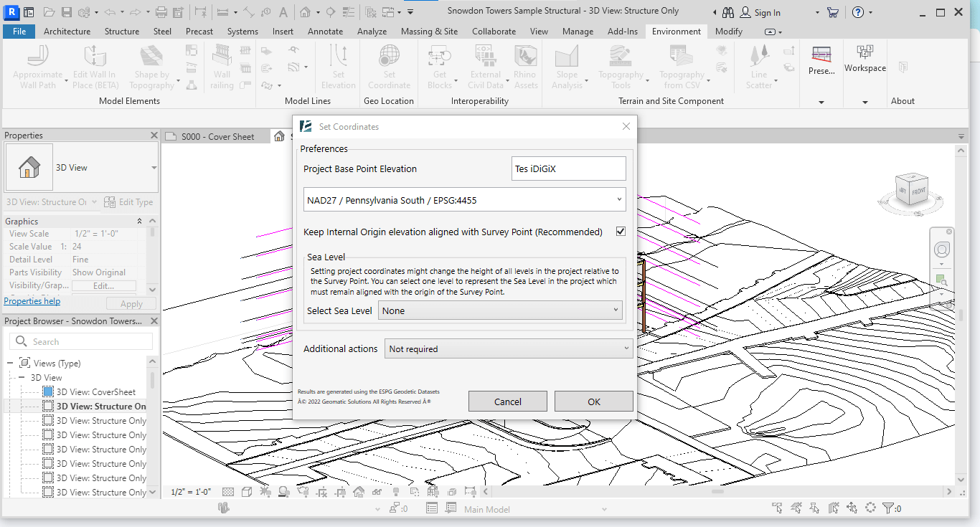Click the Presentation tool icon in ribbon
Viewport: 980px width, 527px height.
[821, 54]
